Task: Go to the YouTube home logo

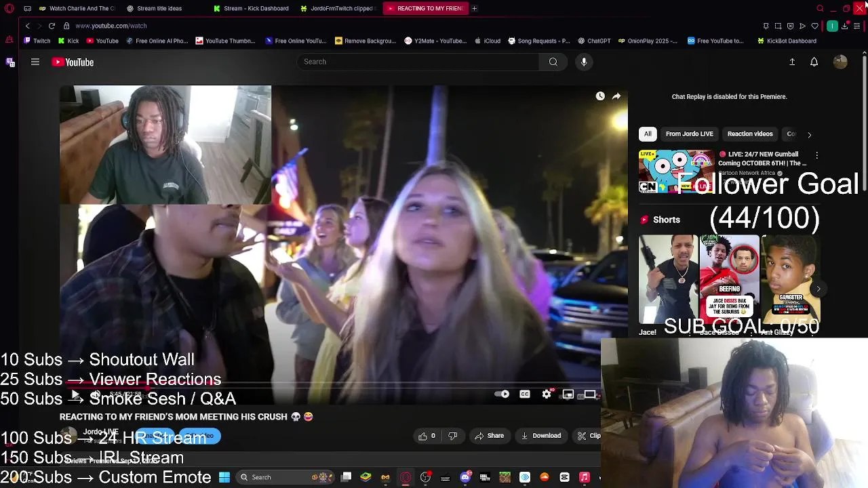Action: coord(73,62)
